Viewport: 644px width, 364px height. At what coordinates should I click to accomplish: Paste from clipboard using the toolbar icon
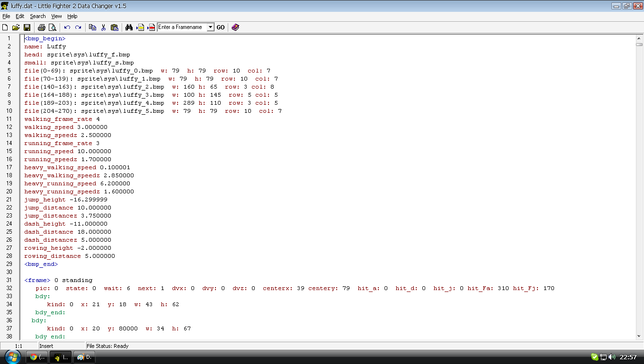(114, 27)
